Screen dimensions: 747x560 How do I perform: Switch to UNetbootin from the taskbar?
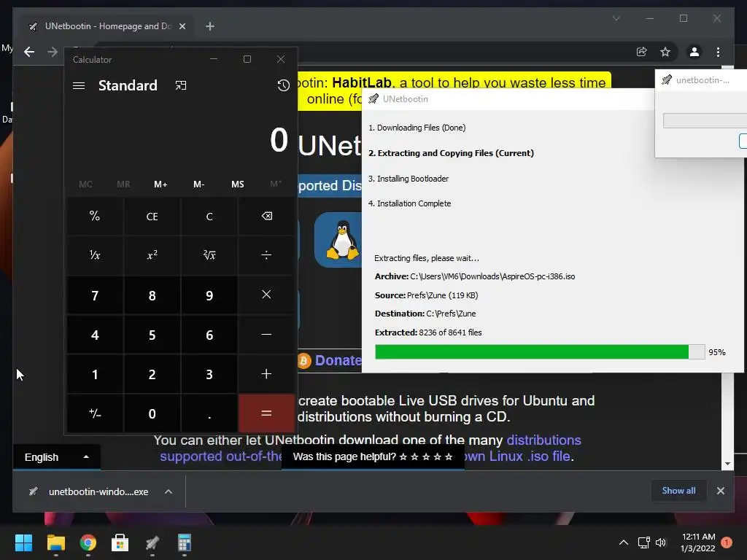152,542
